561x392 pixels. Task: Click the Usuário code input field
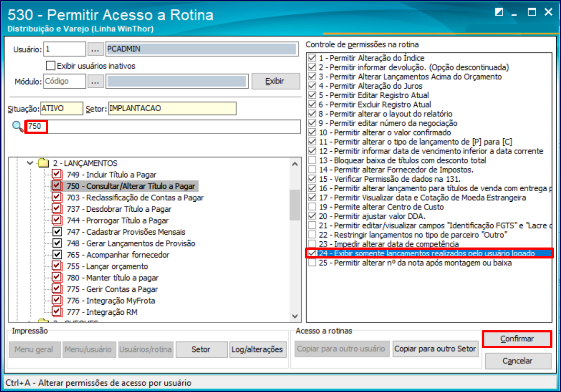click(64, 49)
